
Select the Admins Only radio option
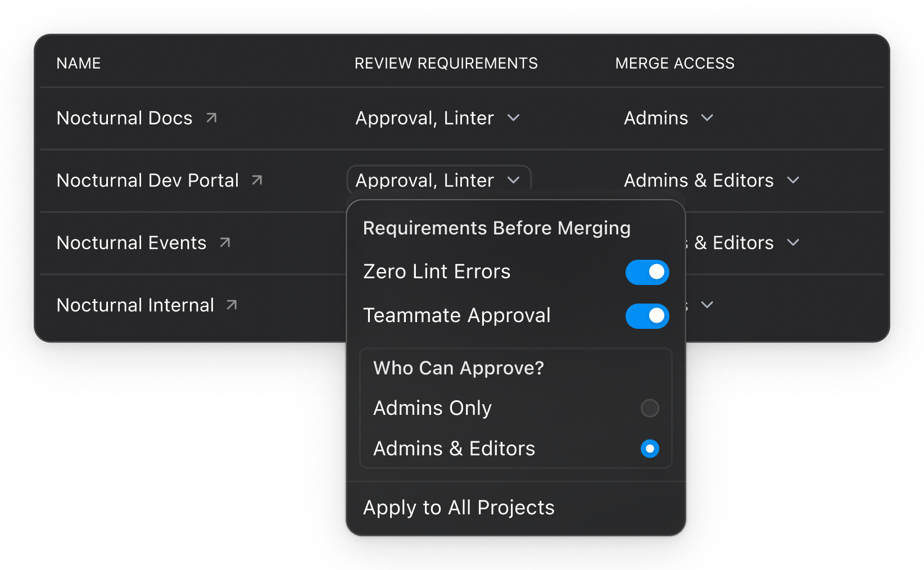pyautogui.click(x=650, y=408)
